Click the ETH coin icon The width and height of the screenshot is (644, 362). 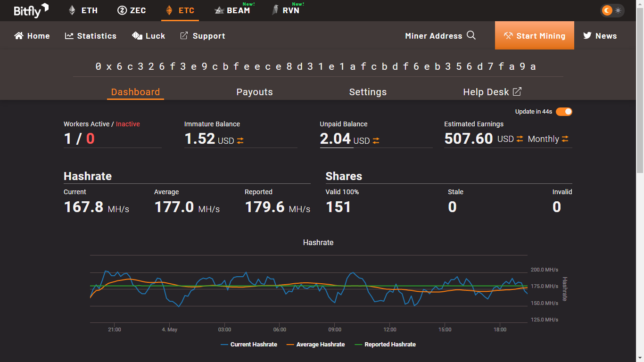pyautogui.click(x=72, y=10)
